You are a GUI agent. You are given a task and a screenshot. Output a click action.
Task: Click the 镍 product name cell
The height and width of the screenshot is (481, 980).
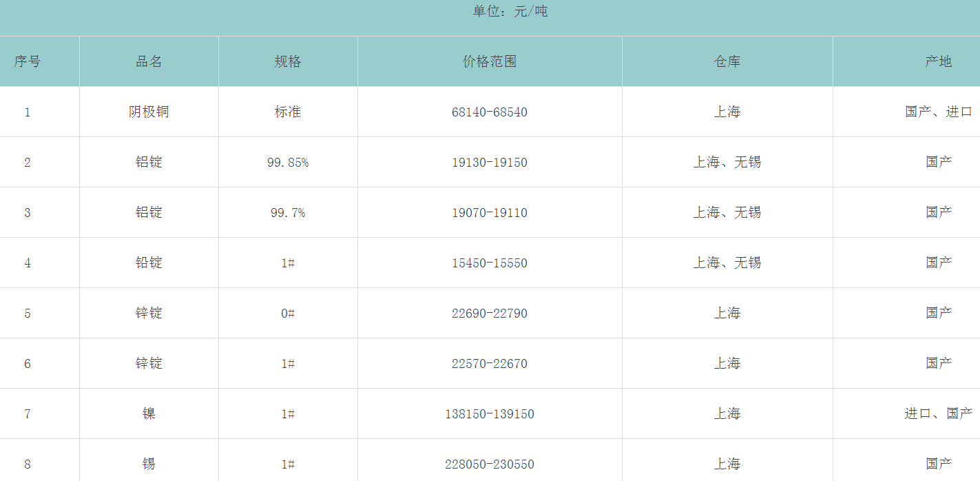[x=149, y=413]
